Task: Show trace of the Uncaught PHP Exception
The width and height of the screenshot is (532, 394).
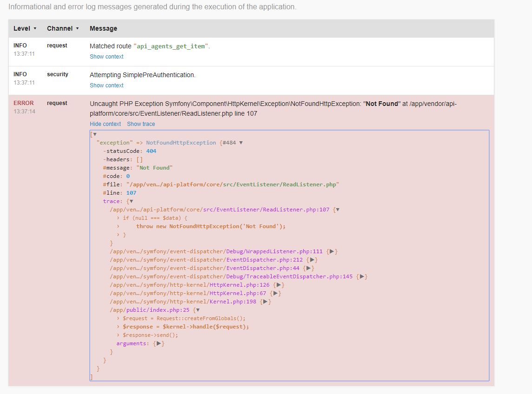Action: [x=140, y=124]
